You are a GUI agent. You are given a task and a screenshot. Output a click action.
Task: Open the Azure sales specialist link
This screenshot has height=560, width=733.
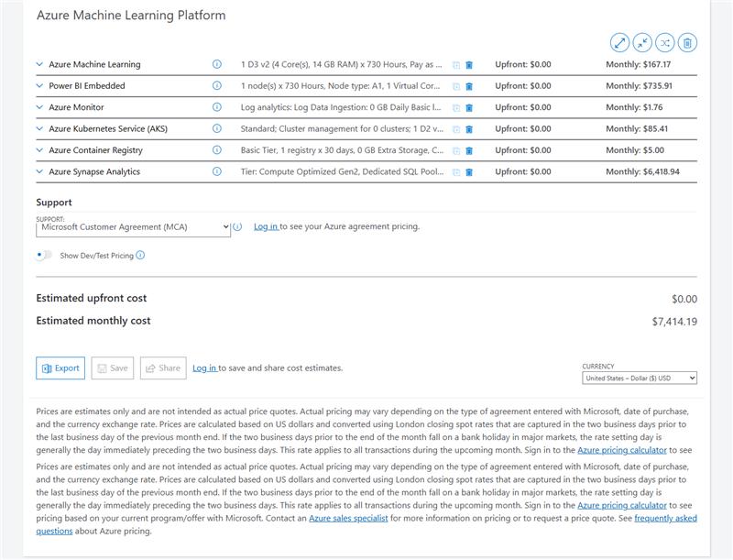point(348,518)
